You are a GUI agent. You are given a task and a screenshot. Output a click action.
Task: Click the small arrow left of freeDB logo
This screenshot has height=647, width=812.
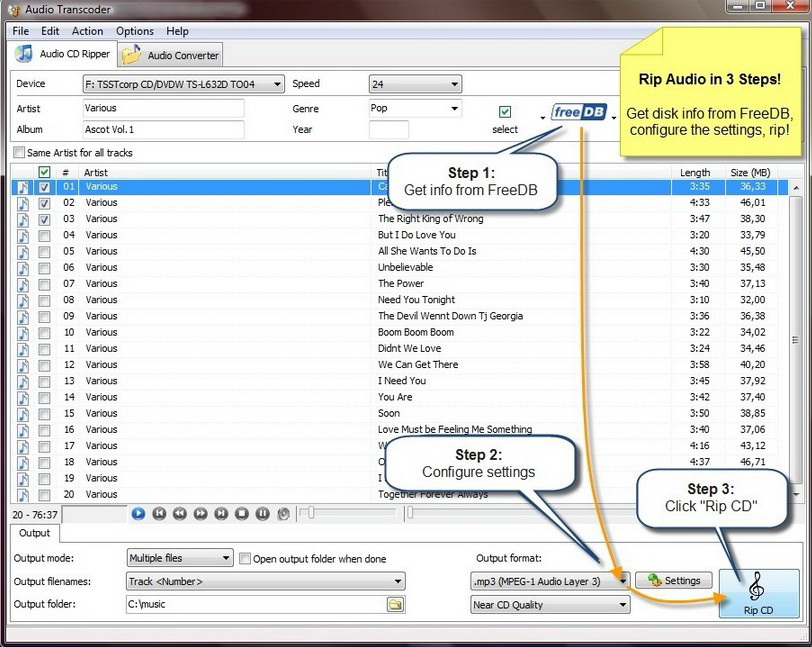542,118
